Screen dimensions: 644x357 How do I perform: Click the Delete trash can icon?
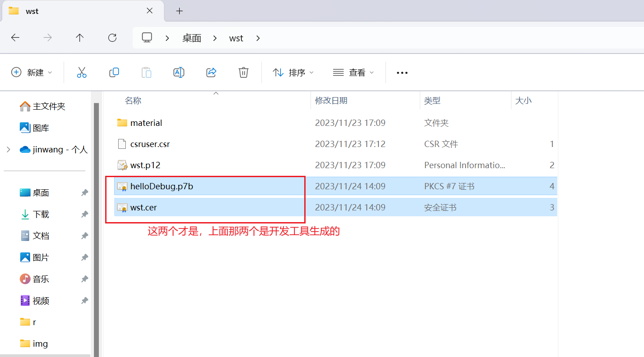coord(243,72)
